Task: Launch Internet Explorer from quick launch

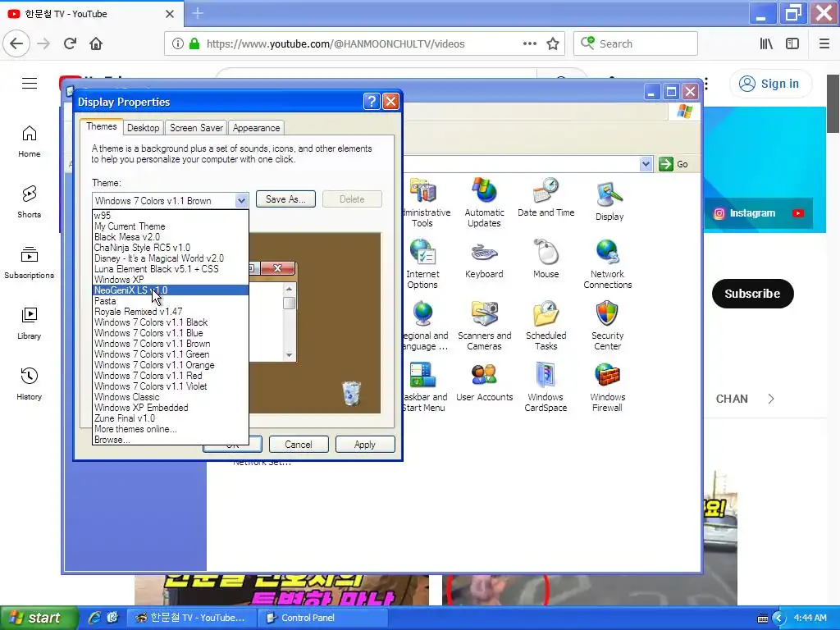Action: pyautogui.click(x=94, y=618)
